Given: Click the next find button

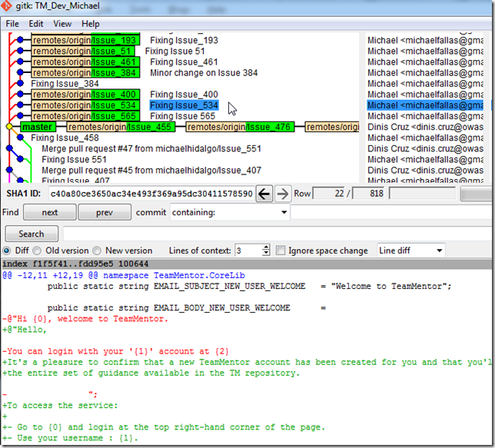Looking at the screenshot, I should point(49,212).
